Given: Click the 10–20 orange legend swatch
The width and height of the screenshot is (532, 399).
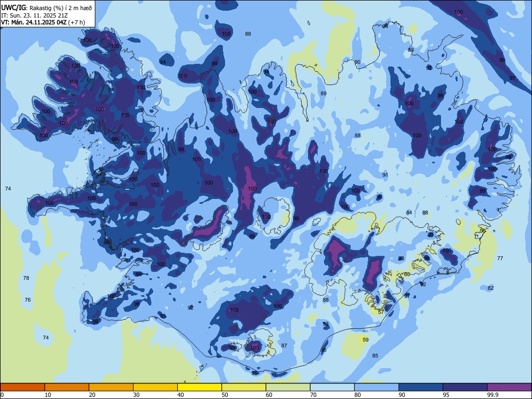Looking at the screenshot, I should [x=67, y=387].
